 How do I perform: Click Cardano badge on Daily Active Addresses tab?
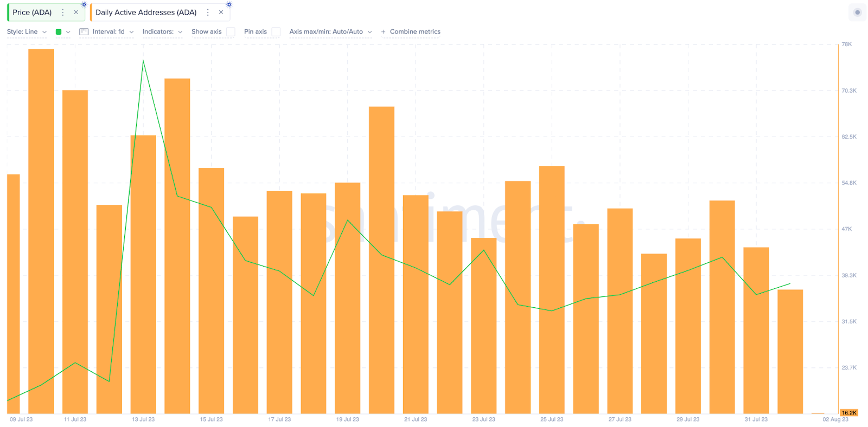(x=229, y=4)
